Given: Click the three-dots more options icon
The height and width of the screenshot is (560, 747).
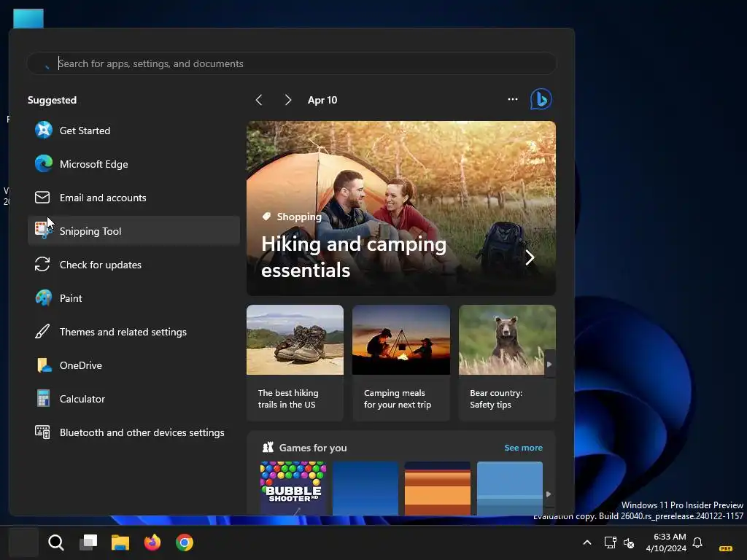Looking at the screenshot, I should click(513, 99).
